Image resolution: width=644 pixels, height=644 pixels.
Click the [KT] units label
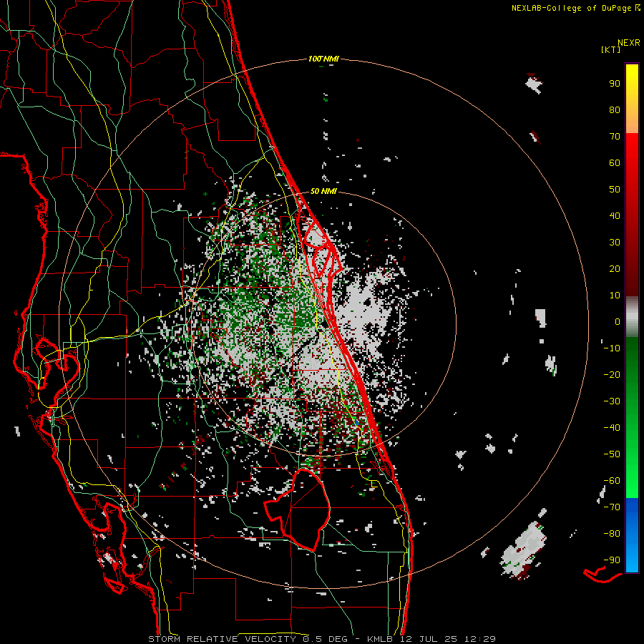(611, 49)
